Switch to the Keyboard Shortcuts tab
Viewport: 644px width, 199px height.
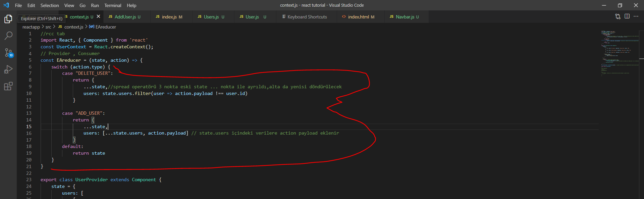coord(307,17)
